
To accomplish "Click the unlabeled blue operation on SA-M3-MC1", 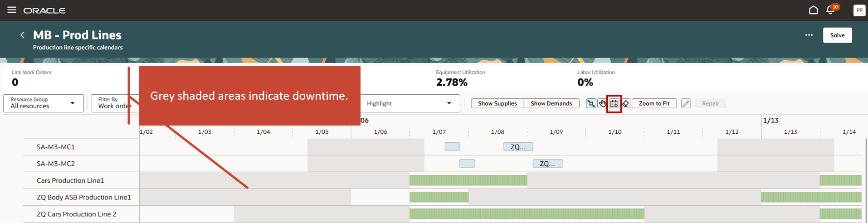I will pyautogui.click(x=452, y=147).
